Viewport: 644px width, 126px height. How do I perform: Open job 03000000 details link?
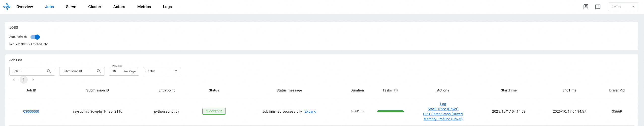(31, 111)
